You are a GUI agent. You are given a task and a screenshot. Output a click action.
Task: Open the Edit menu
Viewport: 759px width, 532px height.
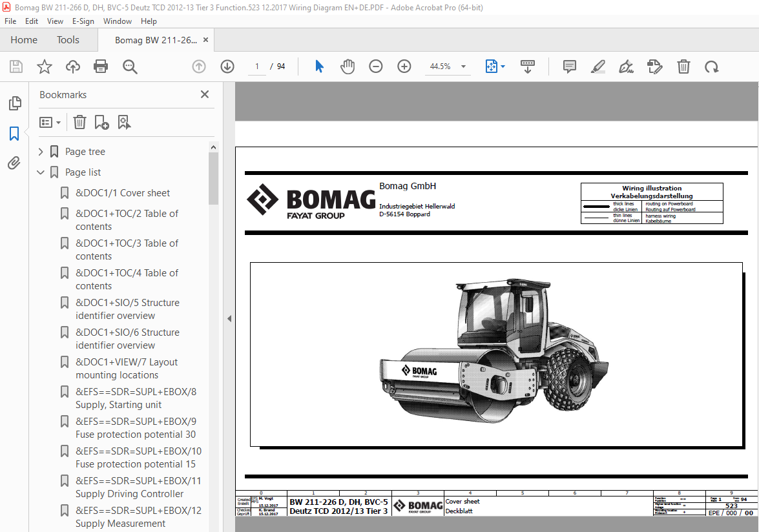(x=32, y=21)
